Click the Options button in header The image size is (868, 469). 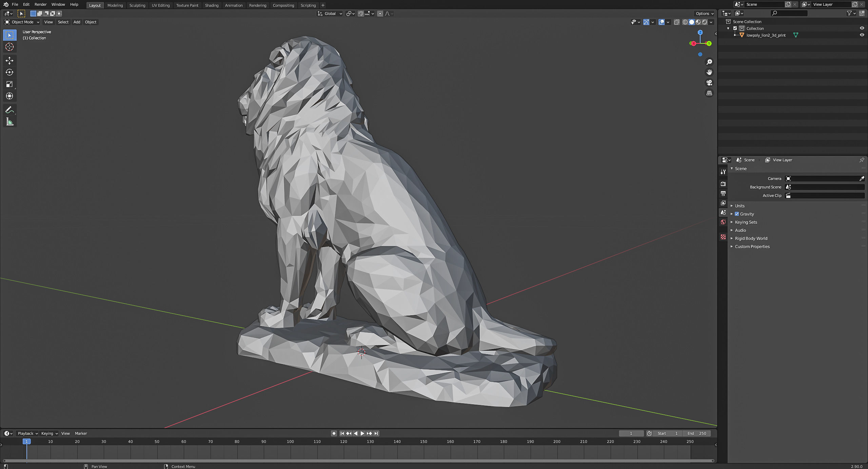pos(704,14)
